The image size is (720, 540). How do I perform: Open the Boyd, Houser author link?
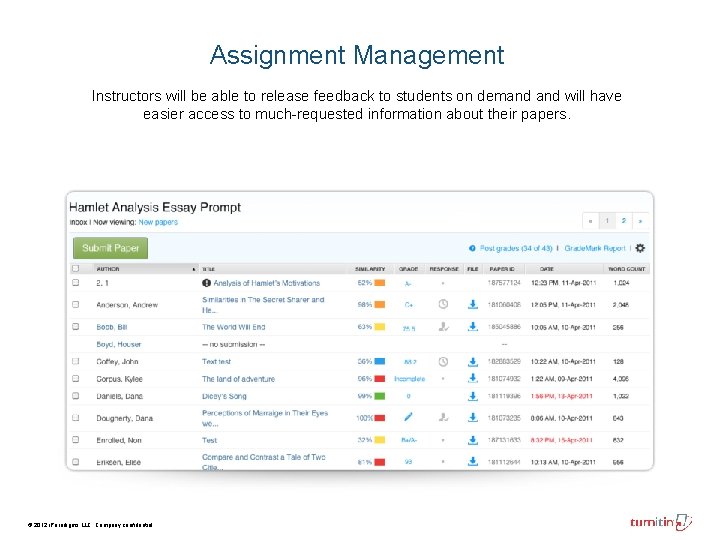click(118, 344)
